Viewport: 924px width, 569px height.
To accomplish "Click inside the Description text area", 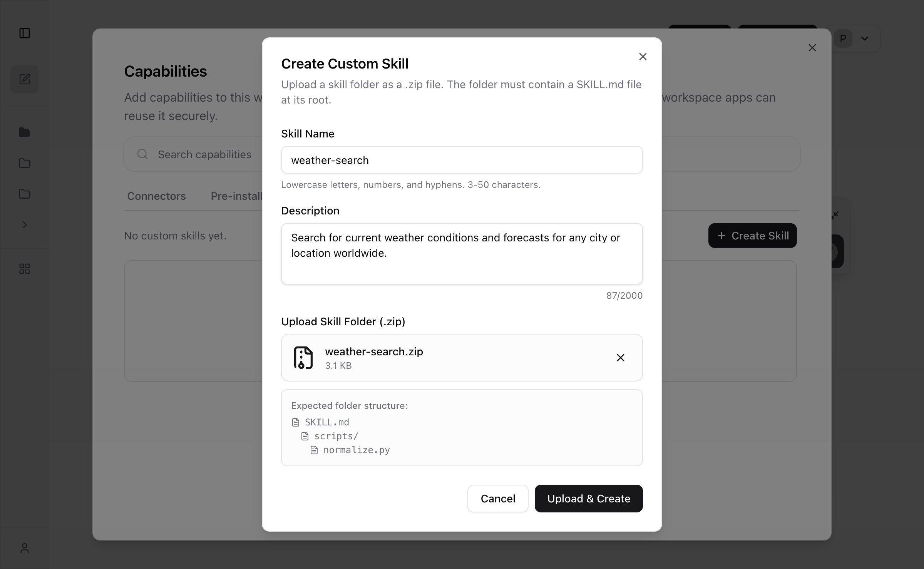I will pos(462,253).
